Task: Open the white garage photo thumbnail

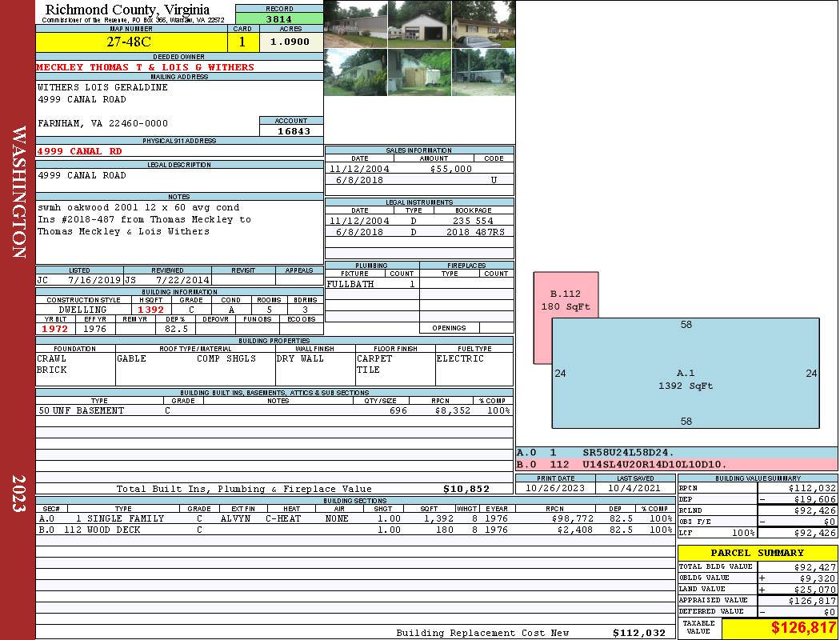Action: [419, 24]
